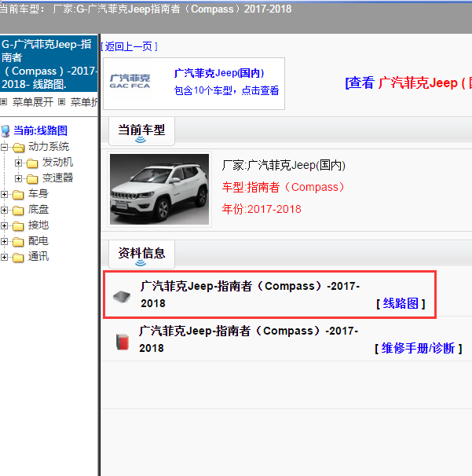Open the [维修手册/诊断] link
This screenshot has width=472, height=476.
click(x=419, y=348)
